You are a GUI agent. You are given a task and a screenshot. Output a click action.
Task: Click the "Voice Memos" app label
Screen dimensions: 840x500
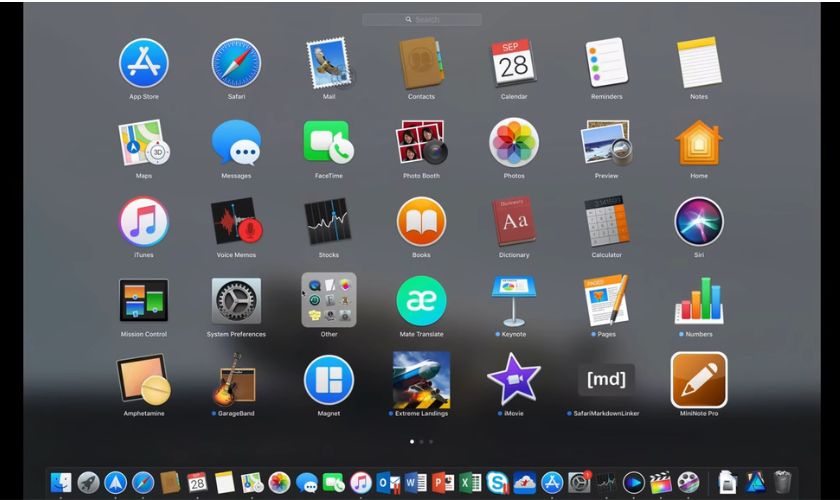coord(236,255)
